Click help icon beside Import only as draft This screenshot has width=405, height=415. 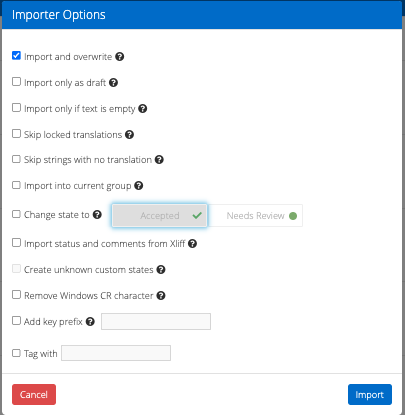tap(113, 82)
